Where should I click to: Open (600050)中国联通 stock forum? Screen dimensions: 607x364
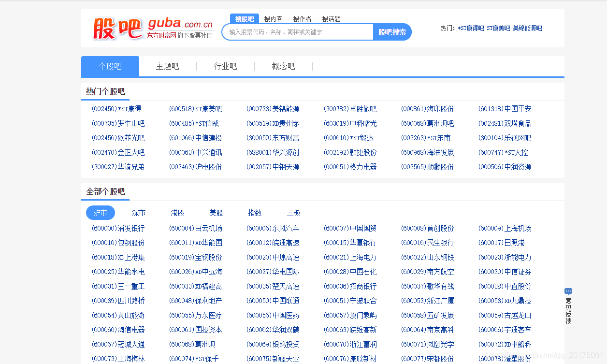273,301
